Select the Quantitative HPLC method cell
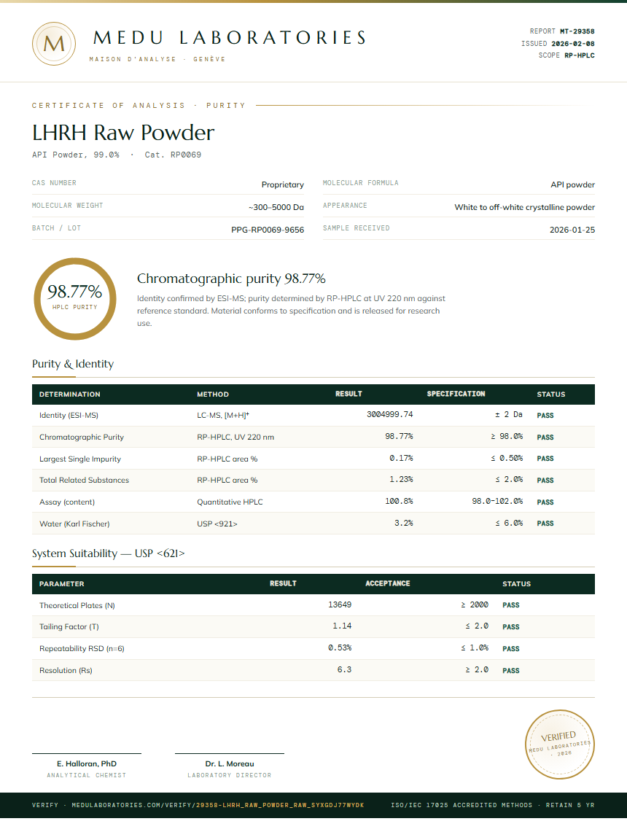 (x=230, y=502)
